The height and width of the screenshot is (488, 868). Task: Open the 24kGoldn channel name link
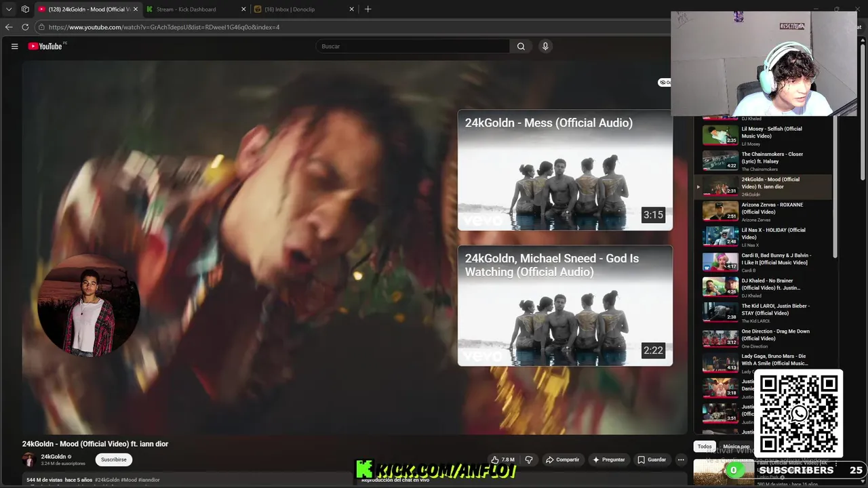tap(54, 457)
